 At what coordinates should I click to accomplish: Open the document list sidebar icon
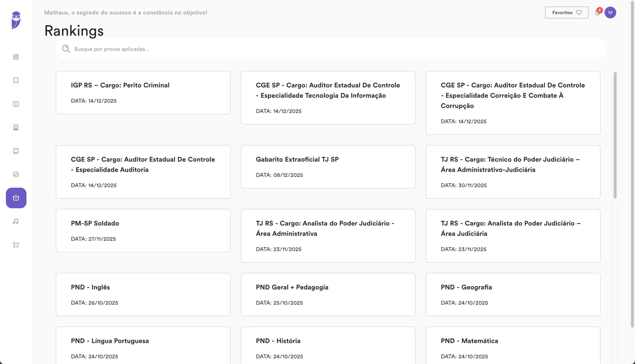click(x=16, y=127)
